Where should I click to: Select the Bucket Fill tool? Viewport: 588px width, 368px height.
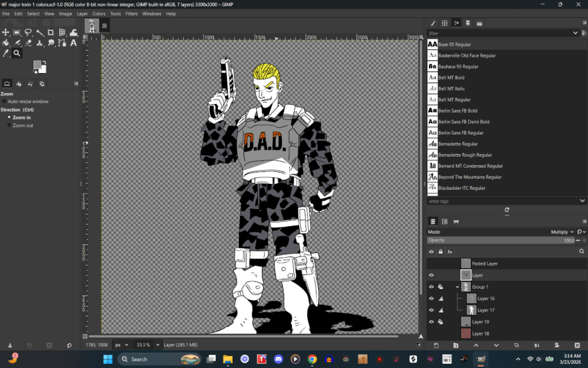[6, 43]
